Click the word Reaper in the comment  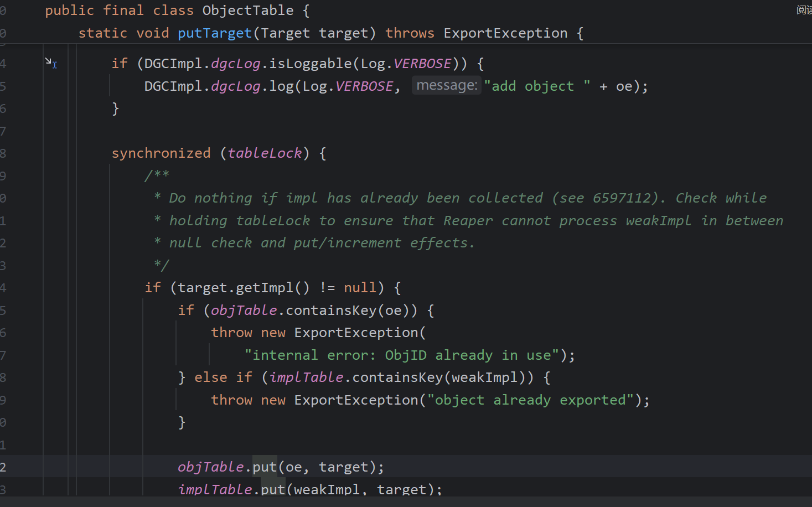(468, 221)
